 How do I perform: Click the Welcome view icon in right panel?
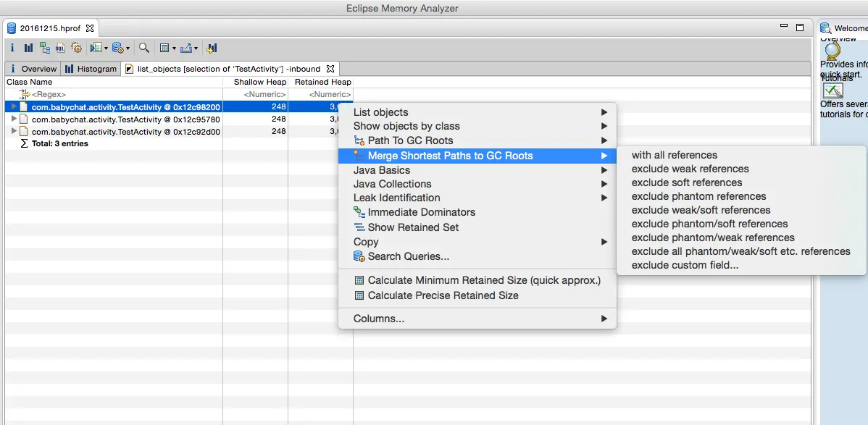pos(826,28)
